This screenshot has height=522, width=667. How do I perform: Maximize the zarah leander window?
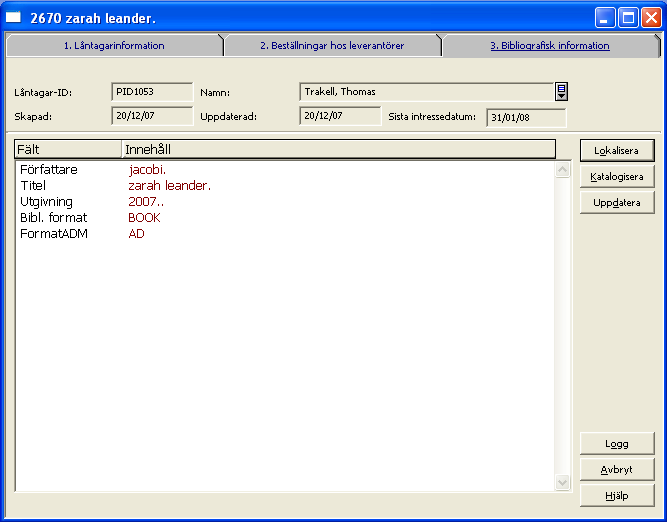[628, 17]
